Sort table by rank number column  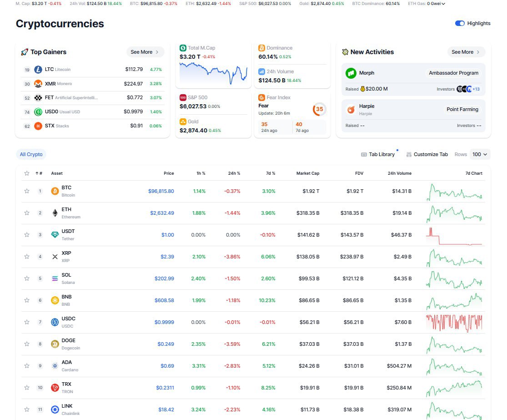(39, 173)
